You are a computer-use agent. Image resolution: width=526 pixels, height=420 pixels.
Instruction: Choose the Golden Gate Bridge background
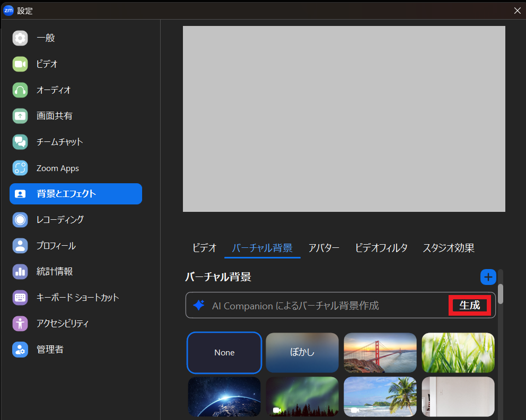380,353
